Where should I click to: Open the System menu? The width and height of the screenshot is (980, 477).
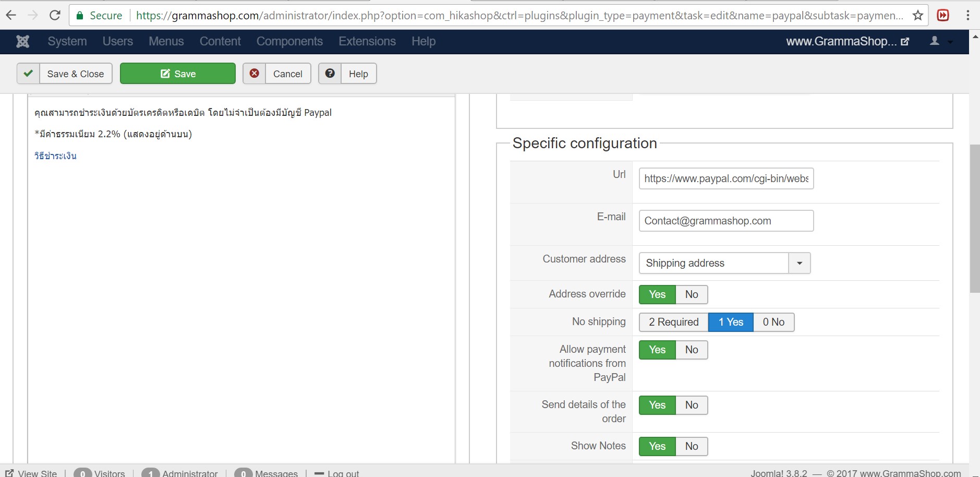point(67,41)
